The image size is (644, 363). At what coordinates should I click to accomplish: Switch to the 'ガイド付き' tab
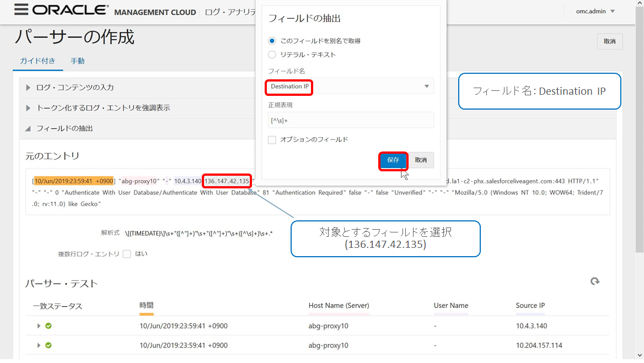pyautogui.click(x=37, y=61)
